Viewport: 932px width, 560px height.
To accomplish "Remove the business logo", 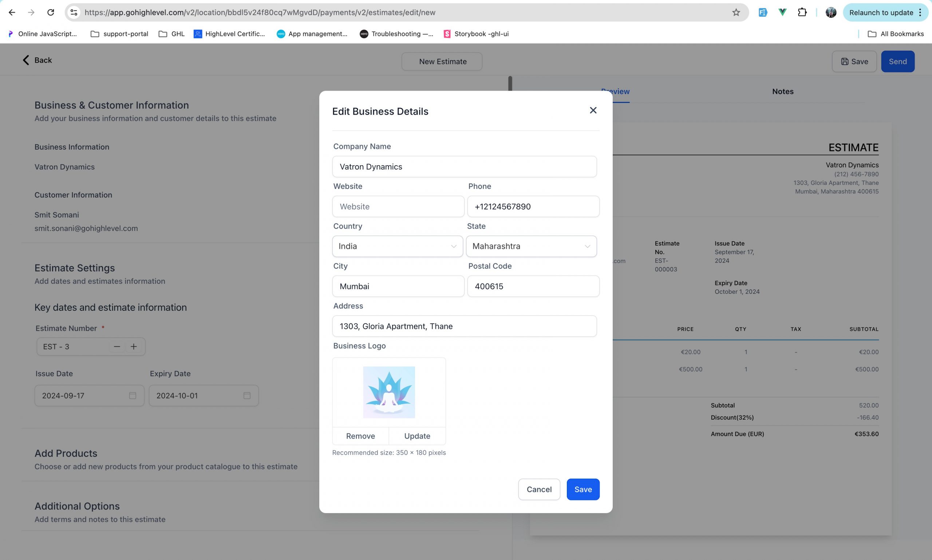I will coord(360,436).
